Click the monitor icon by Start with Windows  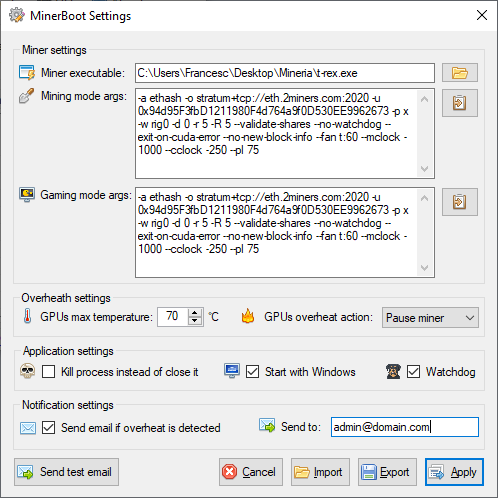(232, 371)
